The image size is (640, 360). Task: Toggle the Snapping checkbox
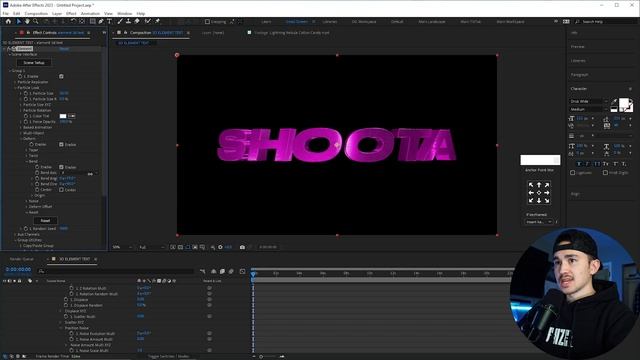pyautogui.click(x=207, y=22)
